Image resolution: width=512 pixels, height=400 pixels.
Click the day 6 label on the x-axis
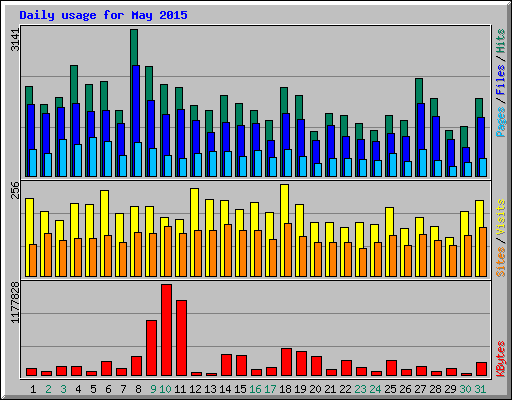(x=108, y=389)
